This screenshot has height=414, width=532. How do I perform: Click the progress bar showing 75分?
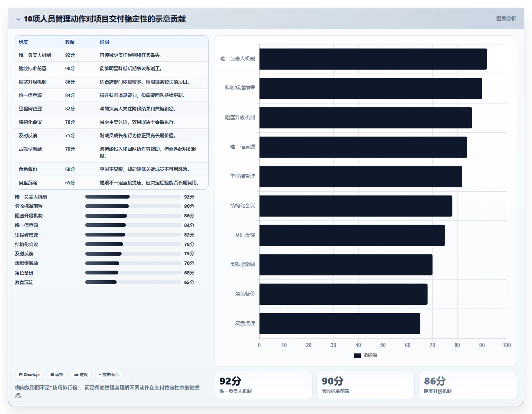click(133, 254)
